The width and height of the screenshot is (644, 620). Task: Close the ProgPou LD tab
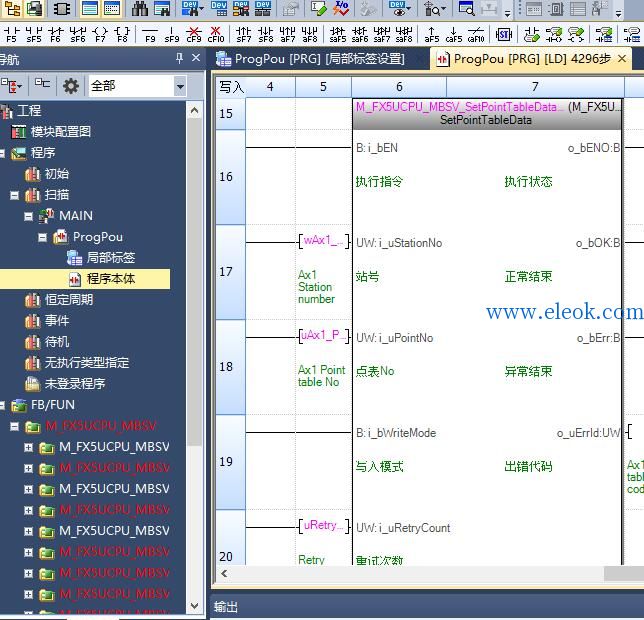(622, 59)
